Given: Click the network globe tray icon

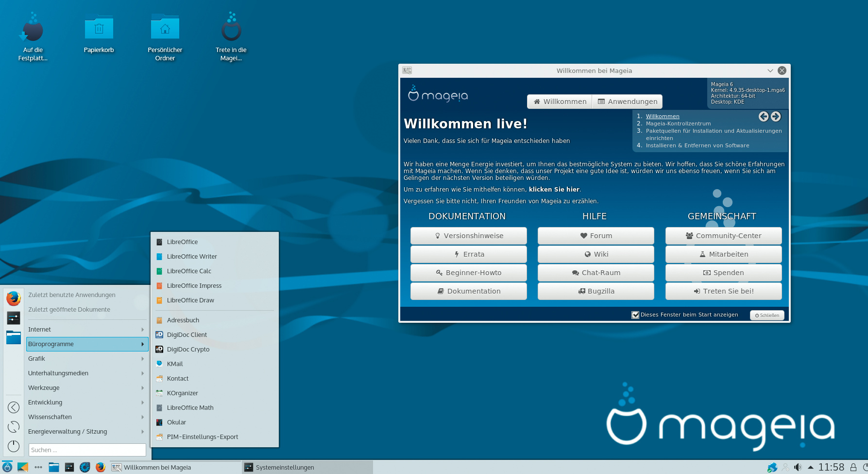Looking at the screenshot, I should (772, 467).
